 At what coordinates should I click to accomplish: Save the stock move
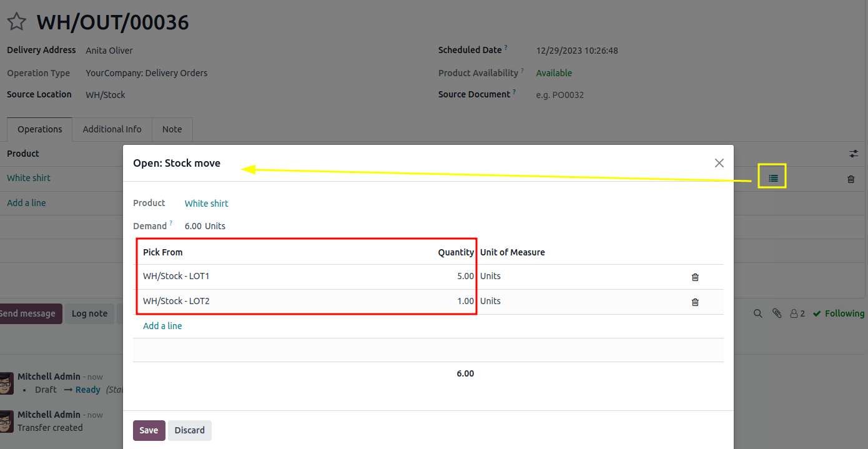click(x=149, y=430)
